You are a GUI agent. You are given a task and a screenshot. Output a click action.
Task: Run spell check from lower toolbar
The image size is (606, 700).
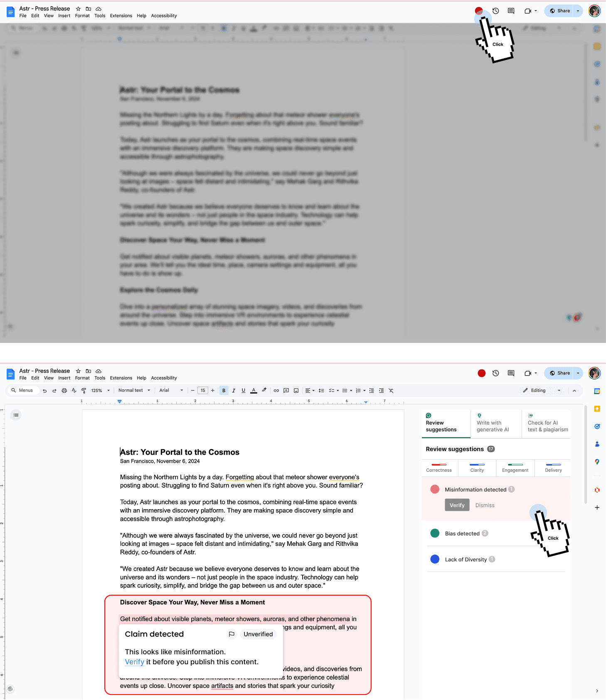(74, 391)
